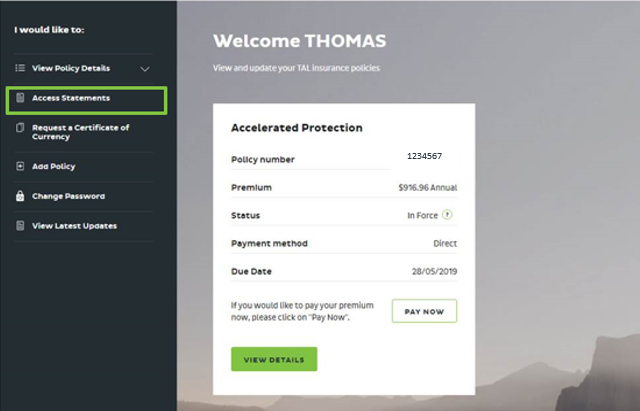Click the policy number 1234567
This screenshot has height=411, width=640.
pos(424,157)
